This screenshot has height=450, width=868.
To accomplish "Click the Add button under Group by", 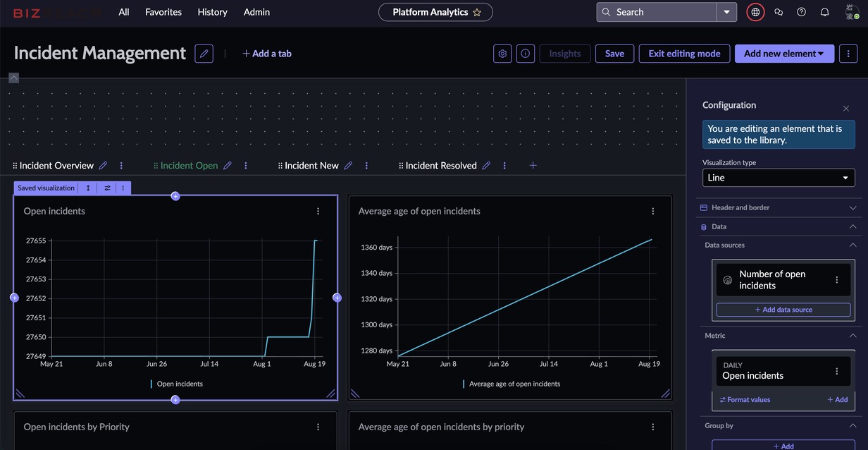I will coord(783,446).
